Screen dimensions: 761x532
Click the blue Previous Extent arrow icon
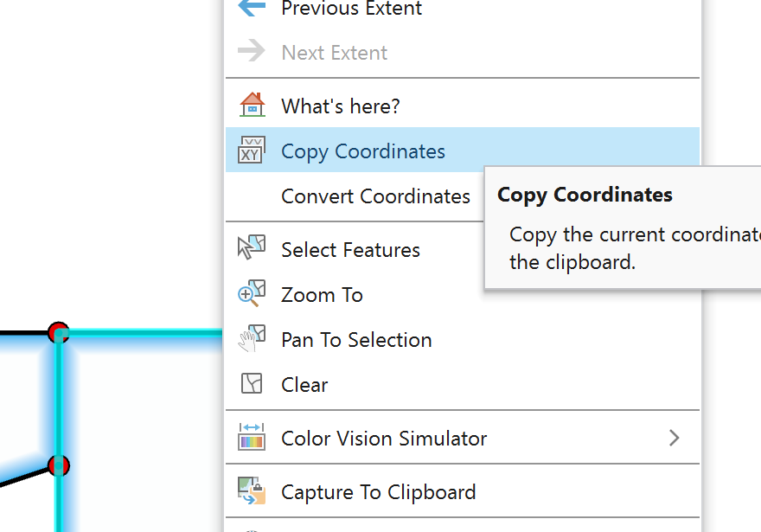click(x=252, y=8)
